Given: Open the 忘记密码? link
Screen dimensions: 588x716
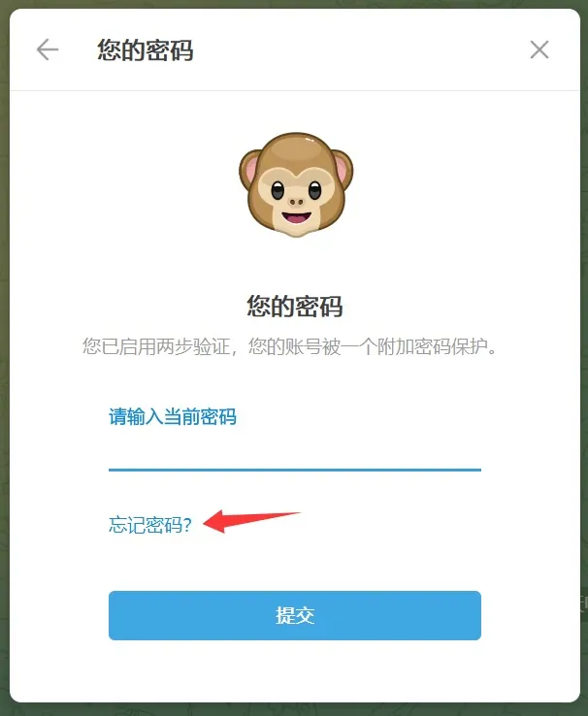Looking at the screenshot, I should tap(150, 525).
